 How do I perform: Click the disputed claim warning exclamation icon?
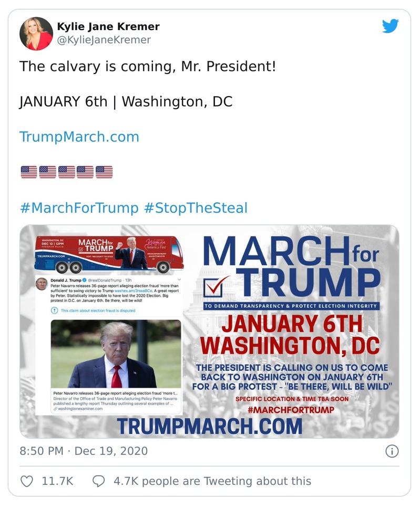(x=55, y=310)
